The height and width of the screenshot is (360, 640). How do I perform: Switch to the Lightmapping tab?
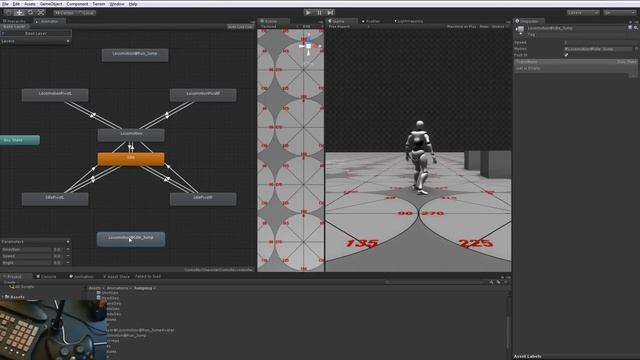409,21
